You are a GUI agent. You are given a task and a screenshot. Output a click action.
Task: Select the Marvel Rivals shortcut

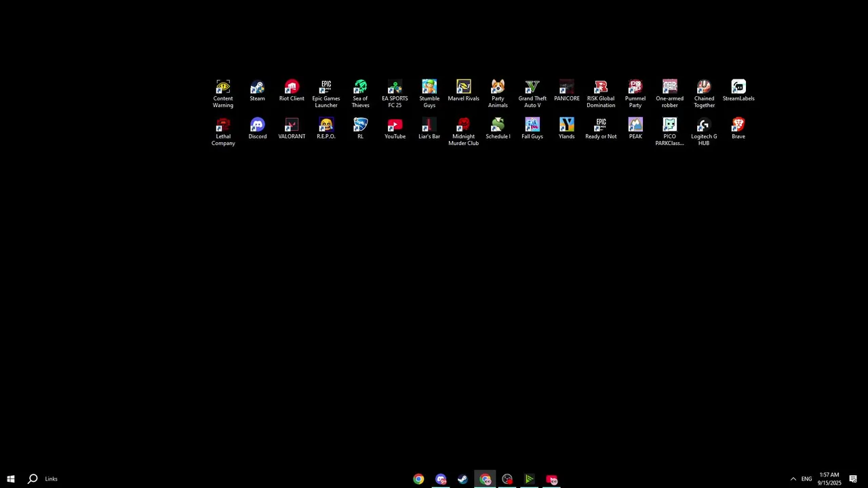point(464,91)
